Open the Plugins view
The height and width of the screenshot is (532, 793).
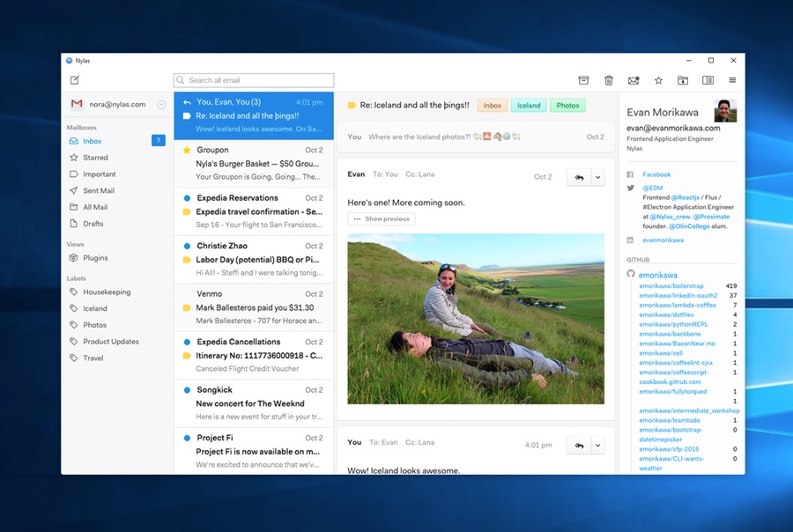click(95, 258)
